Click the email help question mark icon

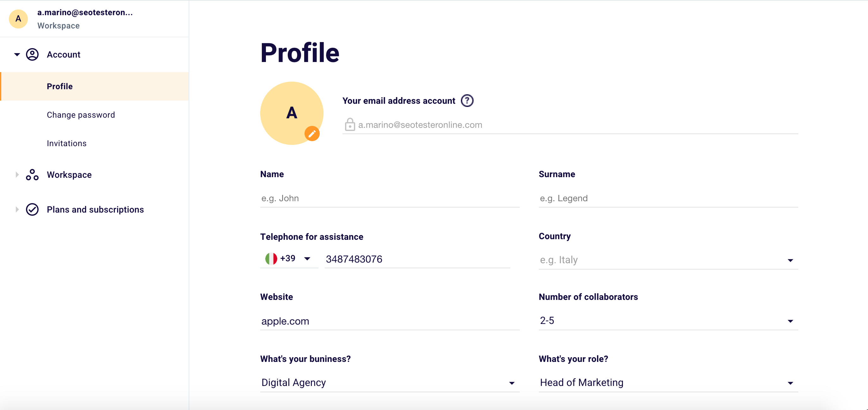pyautogui.click(x=467, y=101)
